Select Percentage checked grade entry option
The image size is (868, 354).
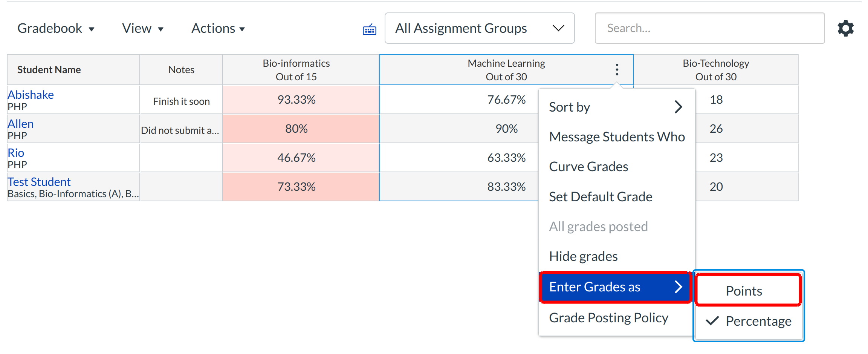(758, 321)
